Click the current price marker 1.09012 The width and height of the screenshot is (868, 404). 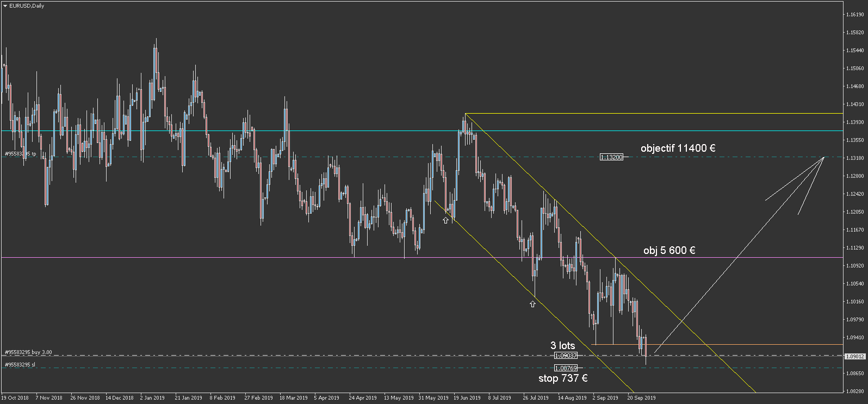[x=854, y=357]
